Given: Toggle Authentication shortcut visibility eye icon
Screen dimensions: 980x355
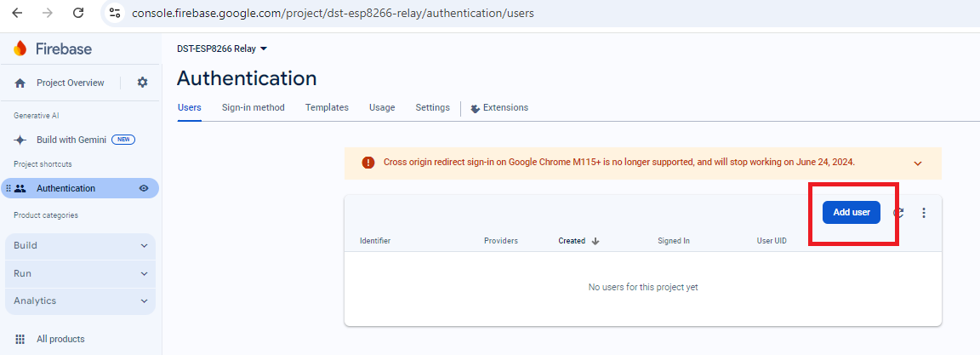Looking at the screenshot, I should coord(144,188).
